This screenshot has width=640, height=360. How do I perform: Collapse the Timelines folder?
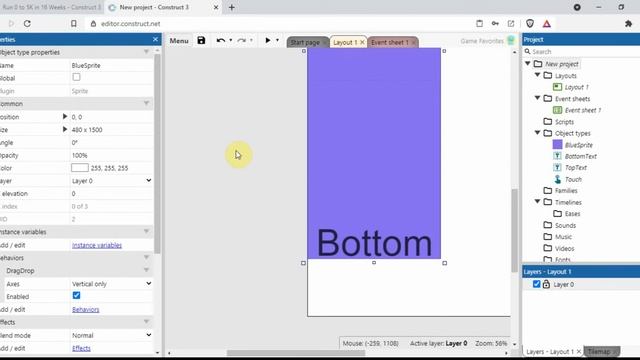coord(538,202)
